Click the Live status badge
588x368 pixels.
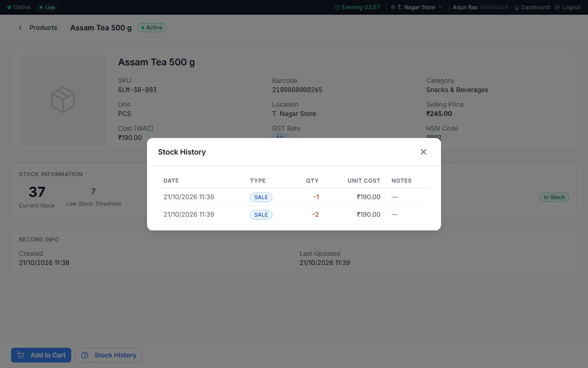pos(47,7)
